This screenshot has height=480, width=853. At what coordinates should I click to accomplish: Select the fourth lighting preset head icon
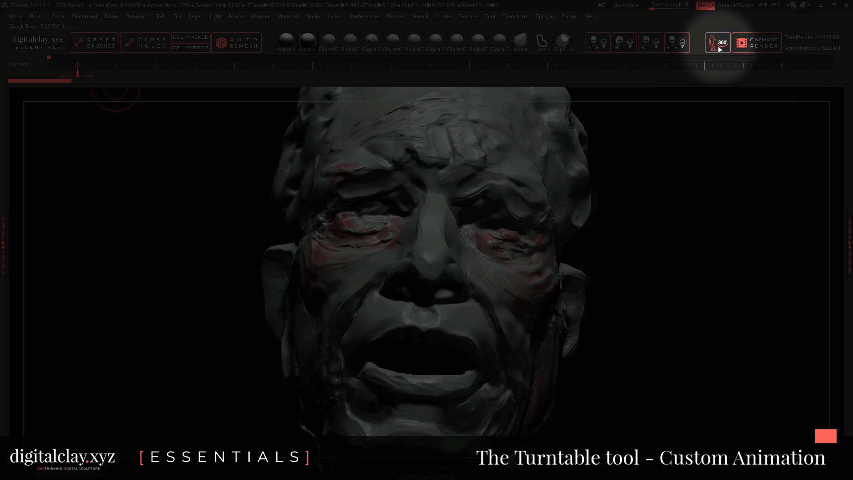[677, 42]
